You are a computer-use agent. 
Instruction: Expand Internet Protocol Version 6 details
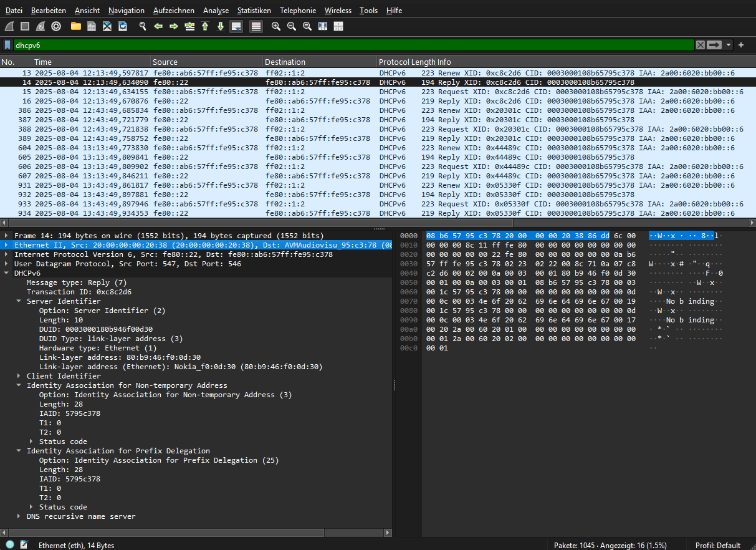pyautogui.click(x=7, y=254)
